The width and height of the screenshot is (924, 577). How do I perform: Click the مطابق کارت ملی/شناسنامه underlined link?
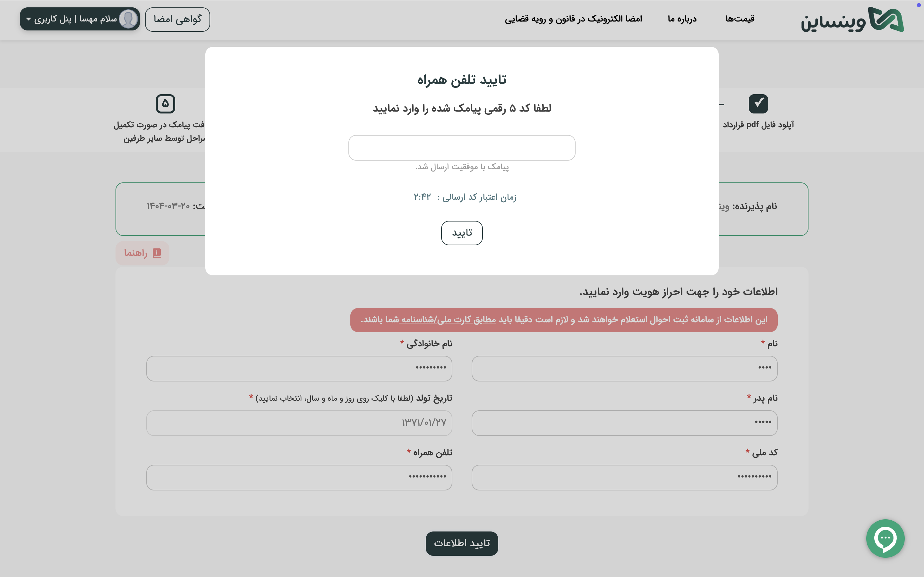click(x=448, y=320)
